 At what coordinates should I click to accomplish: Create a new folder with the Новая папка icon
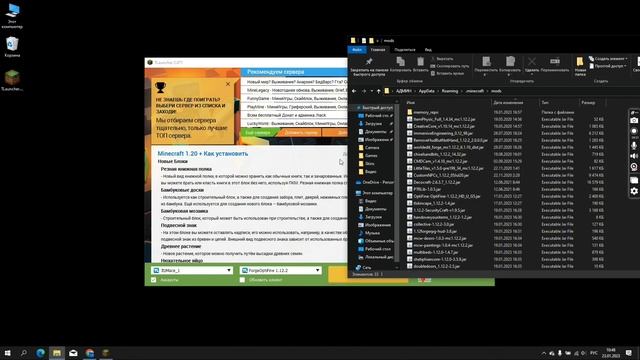pyautogui.click(x=580, y=62)
